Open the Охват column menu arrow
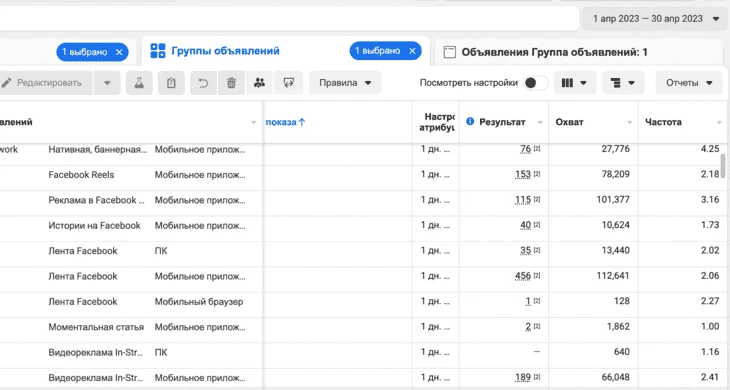This screenshot has width=730, height=390. tap(629, 122)
